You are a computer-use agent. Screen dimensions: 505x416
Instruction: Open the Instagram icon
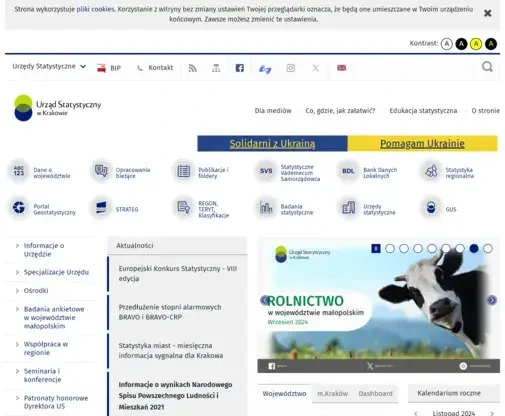tap(291, 68)
